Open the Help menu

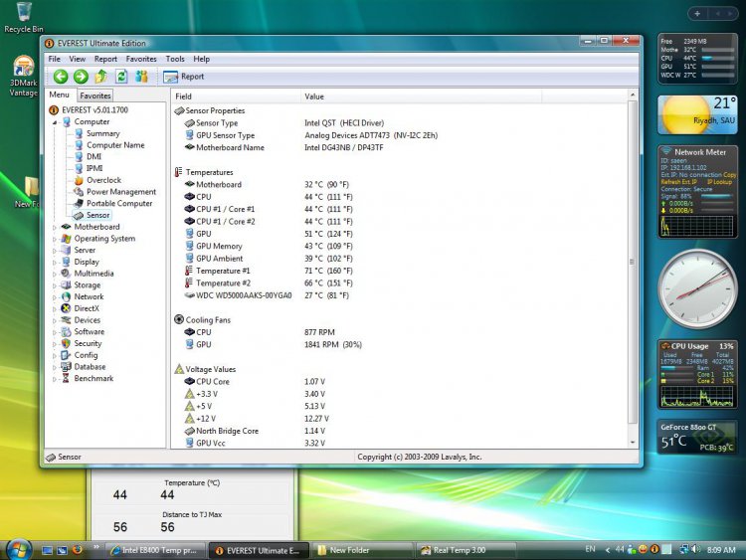pyautogui.click(x=201, y=59)
